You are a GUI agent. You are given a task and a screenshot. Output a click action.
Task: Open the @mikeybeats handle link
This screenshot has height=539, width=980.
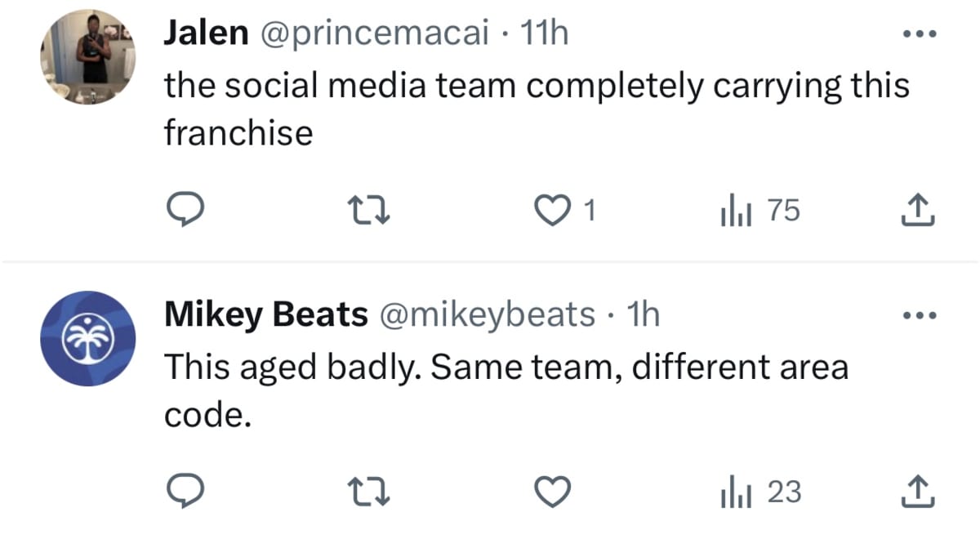[x=486, y=314]
